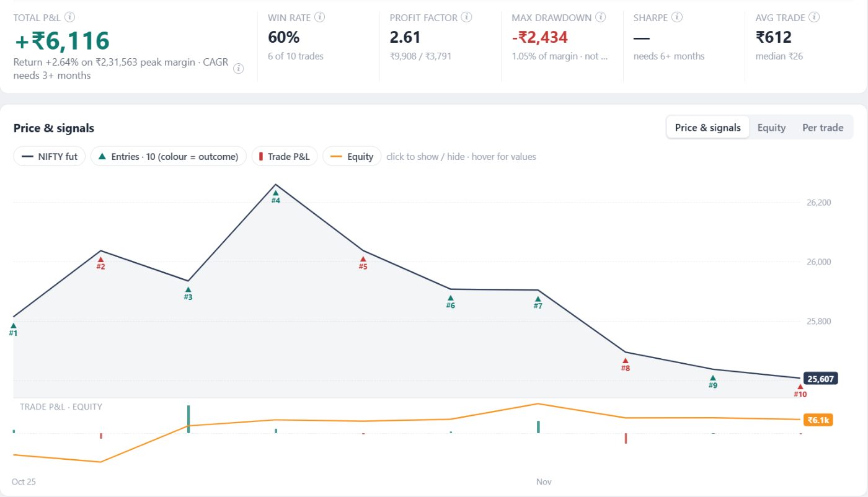Select entry marker #9
The width and height of the screenshot is (868, 497).
pos(712,381)
